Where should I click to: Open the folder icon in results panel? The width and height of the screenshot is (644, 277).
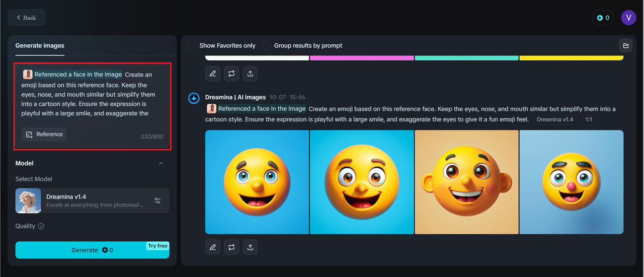click(x=625, y=46)
